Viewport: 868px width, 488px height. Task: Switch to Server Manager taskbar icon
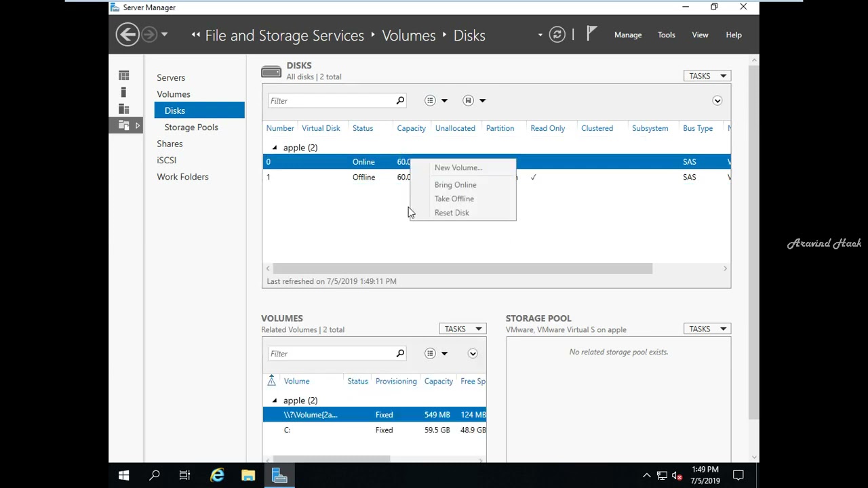[x=279, y=475]
